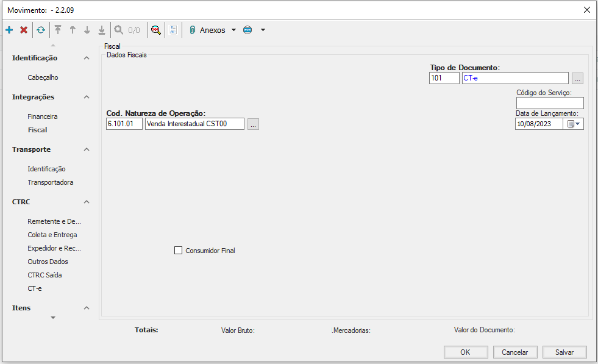Open Financeira under Integrações
This screenshot has height=364, width=598.
(x=42, y=116)
